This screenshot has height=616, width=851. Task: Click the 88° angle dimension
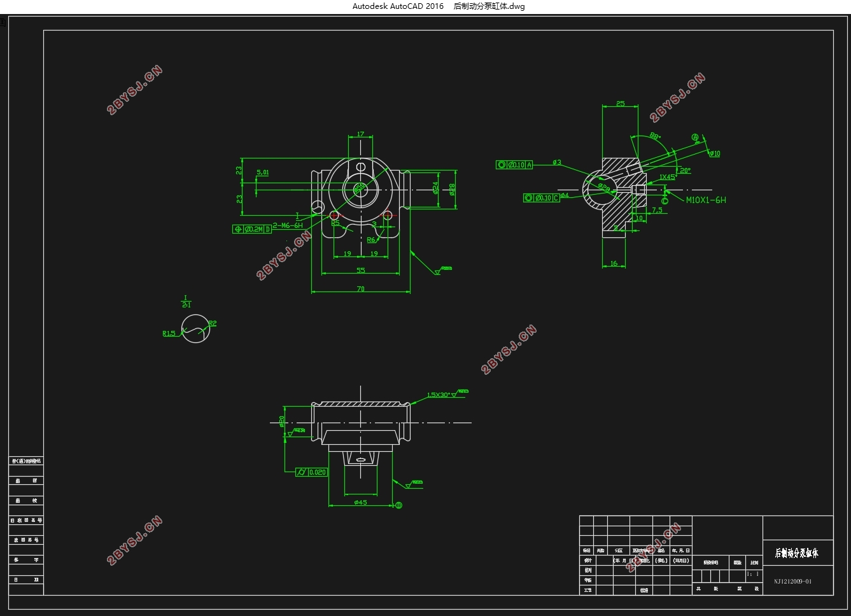click(655, 136)
